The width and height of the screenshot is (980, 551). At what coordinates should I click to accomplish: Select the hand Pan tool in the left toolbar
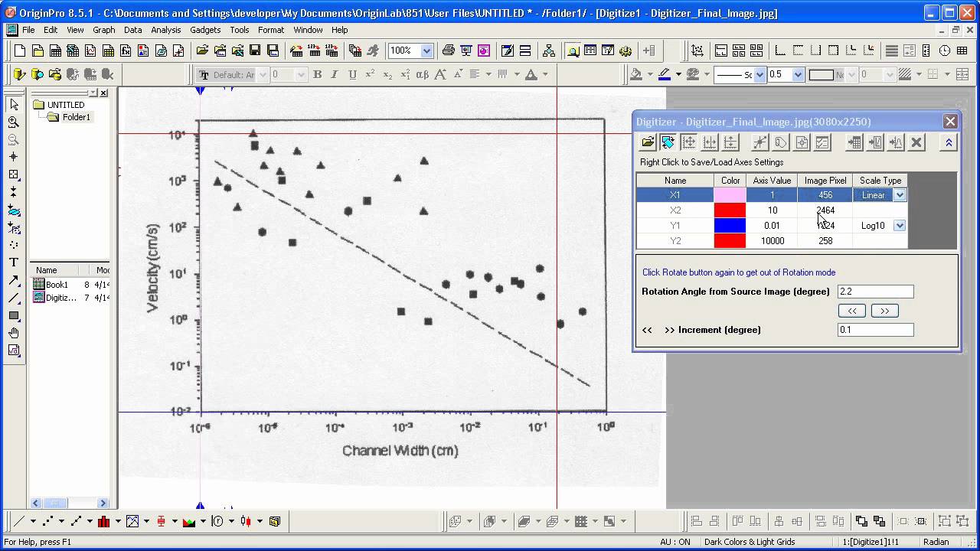pyautogui.click(x=14, y=333)
